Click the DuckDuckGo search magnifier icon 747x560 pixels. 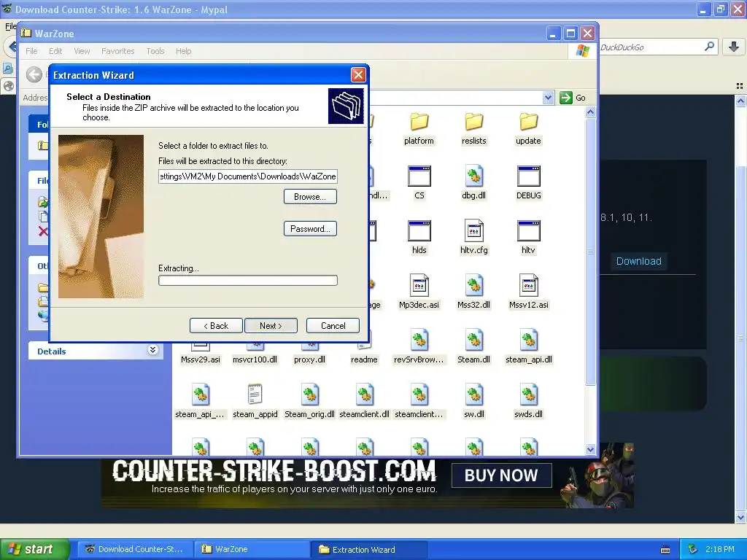coord(709,47)
